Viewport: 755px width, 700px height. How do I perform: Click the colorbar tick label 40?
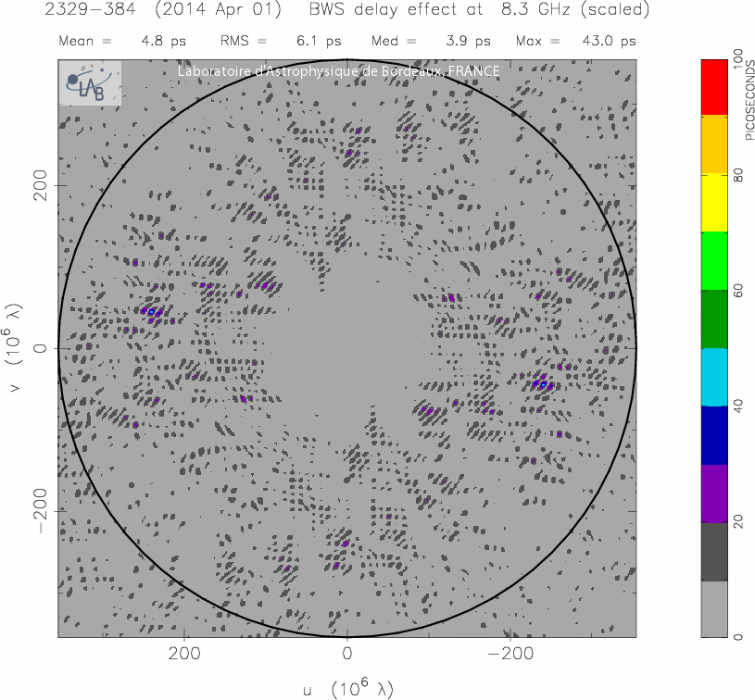coord(737,406)
